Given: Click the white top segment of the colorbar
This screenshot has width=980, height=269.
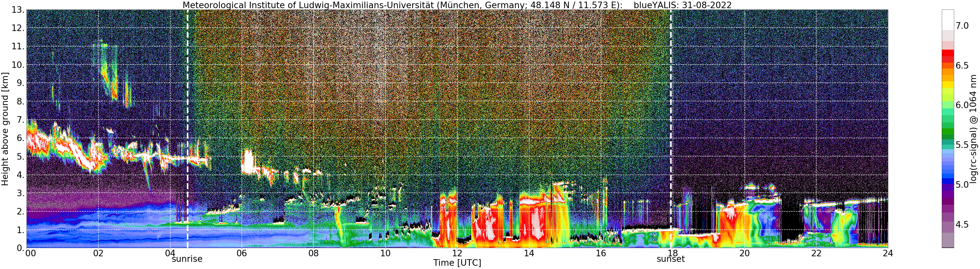Looking at the screenshot, I should coord(948,20).
